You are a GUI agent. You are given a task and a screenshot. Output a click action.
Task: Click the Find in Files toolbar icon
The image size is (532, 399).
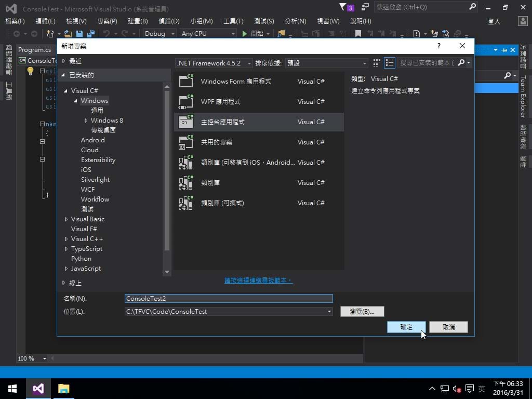click(281, 34)
